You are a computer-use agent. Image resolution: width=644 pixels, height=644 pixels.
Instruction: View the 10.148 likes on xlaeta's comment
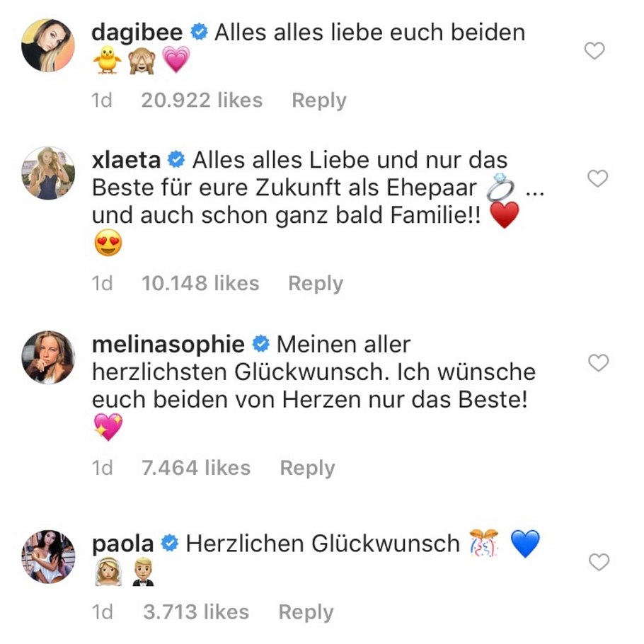(x=200, y=283)
